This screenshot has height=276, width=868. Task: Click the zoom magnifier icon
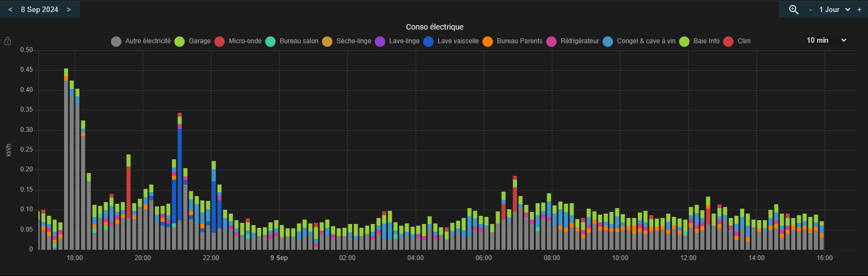tap(794, 9)
